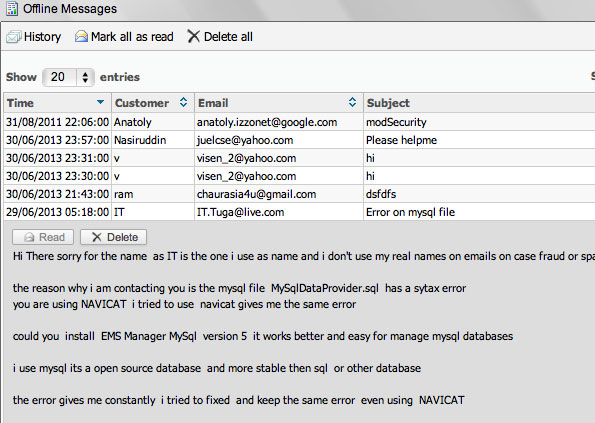Select the ram dsfdfs message row
This screenshot has width=595, height=423.
299,194
